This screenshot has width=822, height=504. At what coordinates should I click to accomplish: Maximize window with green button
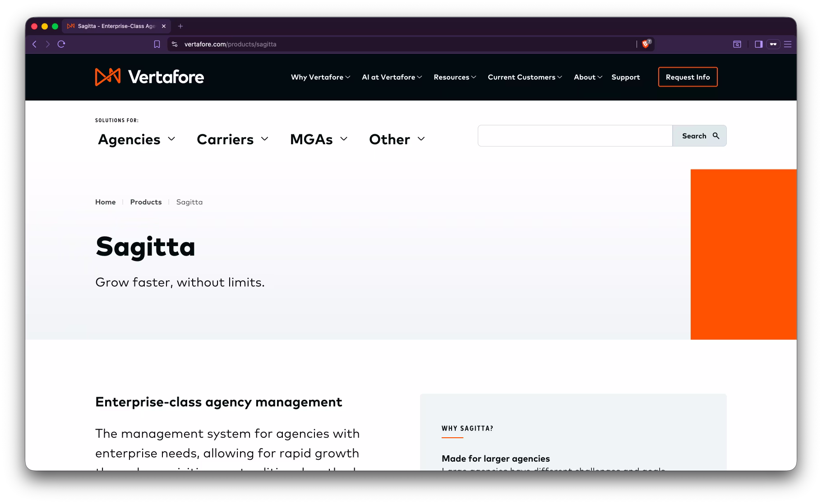pyautogui.click(x=55, y=26)
